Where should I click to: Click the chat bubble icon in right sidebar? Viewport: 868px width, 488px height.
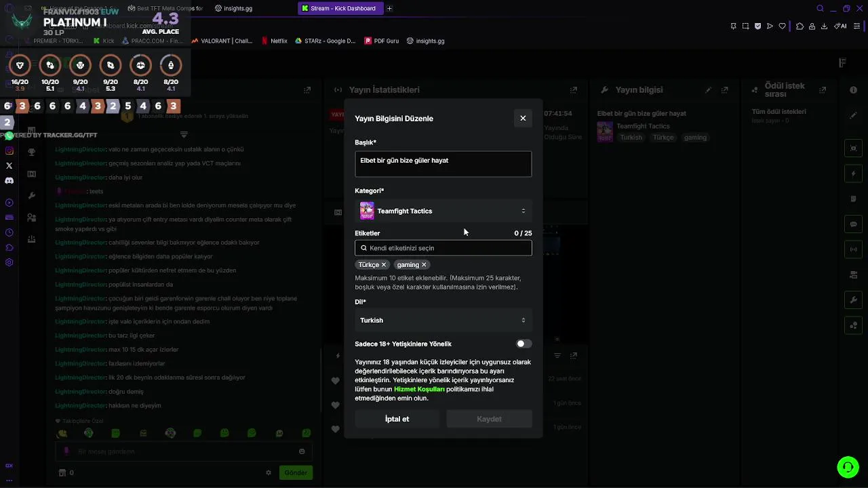pyautogui.click(x=854, y=224)
